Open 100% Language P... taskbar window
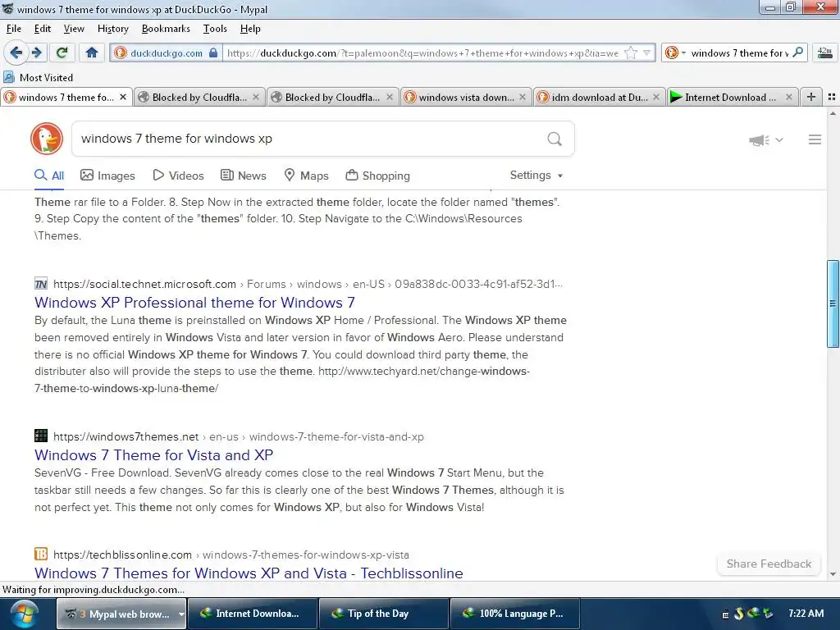The height and width of the screenshot is (630, 840). pos(515,614)
